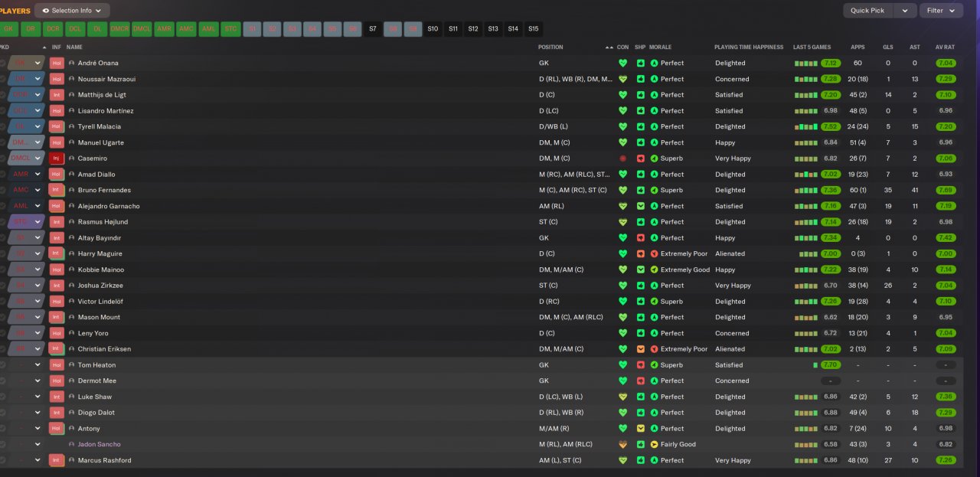980x477 pixels.
Task: Toggle the picked checkmark for Antony
Action: coord(2,429)
